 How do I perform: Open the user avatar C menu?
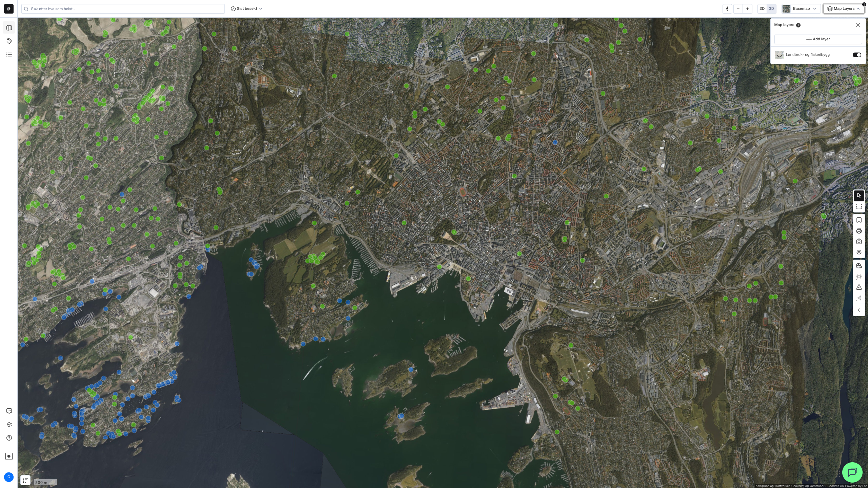pyautogui.click(x=9, y=477)
